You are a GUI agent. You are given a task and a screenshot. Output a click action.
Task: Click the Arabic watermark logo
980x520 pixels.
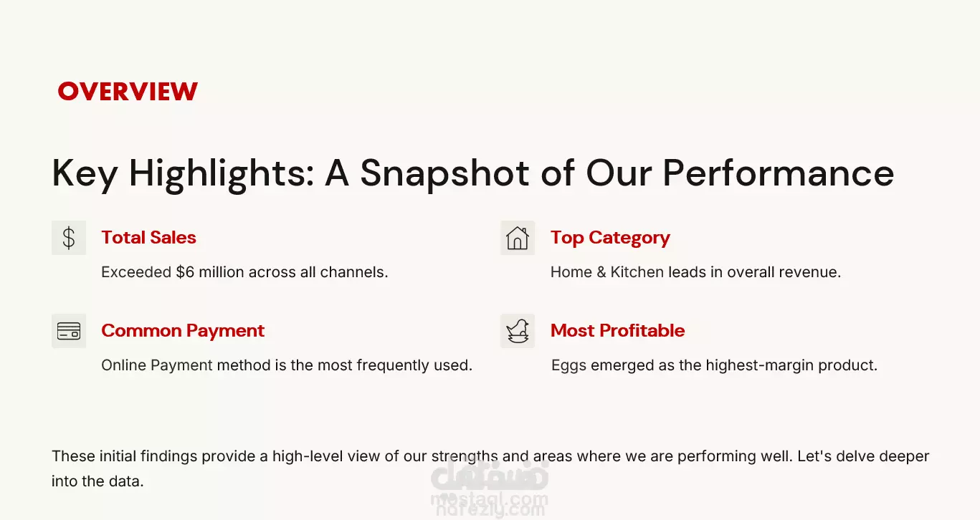(x=490, y=474)
